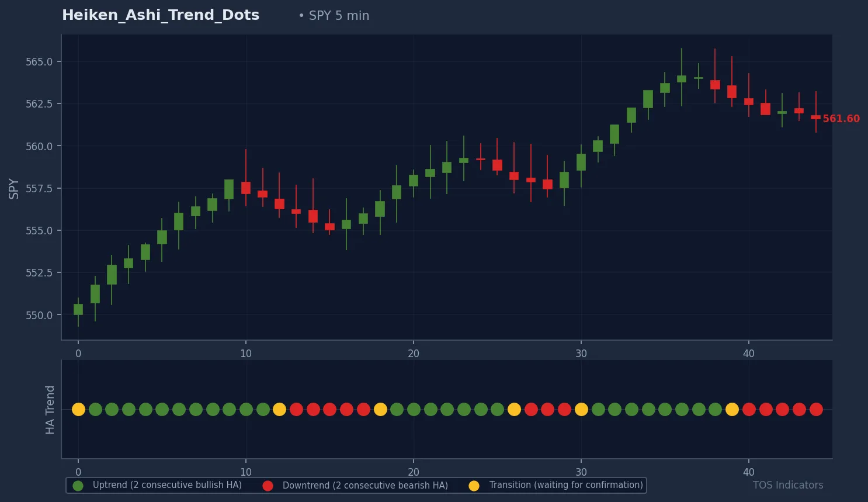Click the SPY y-axis label
The width and height of the screenshot is (868, 502).
point(14,189)
